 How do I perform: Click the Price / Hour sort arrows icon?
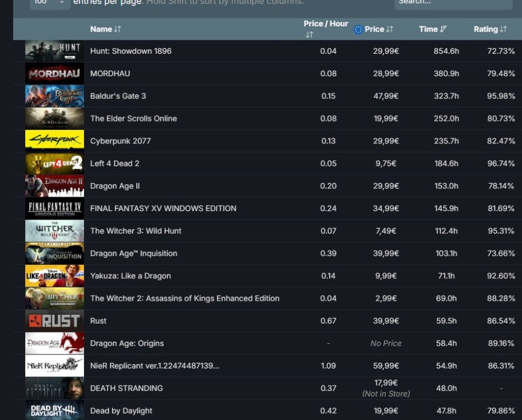[309, 35]
